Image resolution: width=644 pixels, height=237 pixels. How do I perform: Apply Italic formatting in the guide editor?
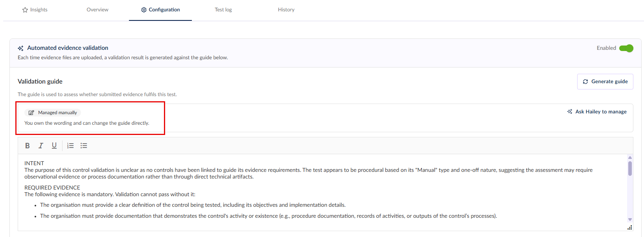[x=41, y=146]
